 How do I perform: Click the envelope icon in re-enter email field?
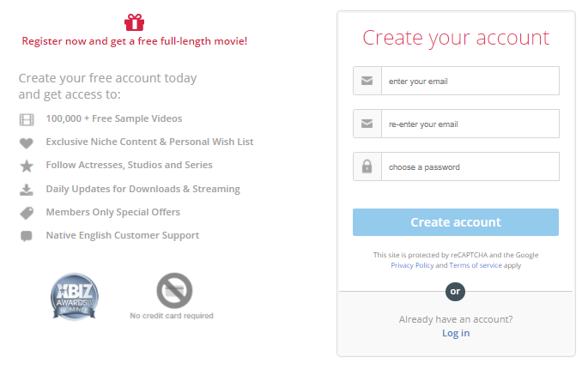click(x=367, y=124)
